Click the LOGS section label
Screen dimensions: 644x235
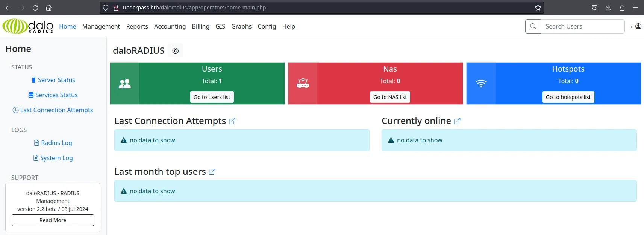pyautogui.click(x=19, y=130)
